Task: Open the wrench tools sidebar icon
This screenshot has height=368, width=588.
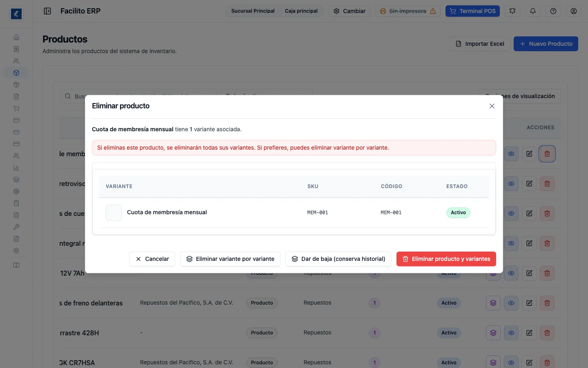Action: pos(16,227)
